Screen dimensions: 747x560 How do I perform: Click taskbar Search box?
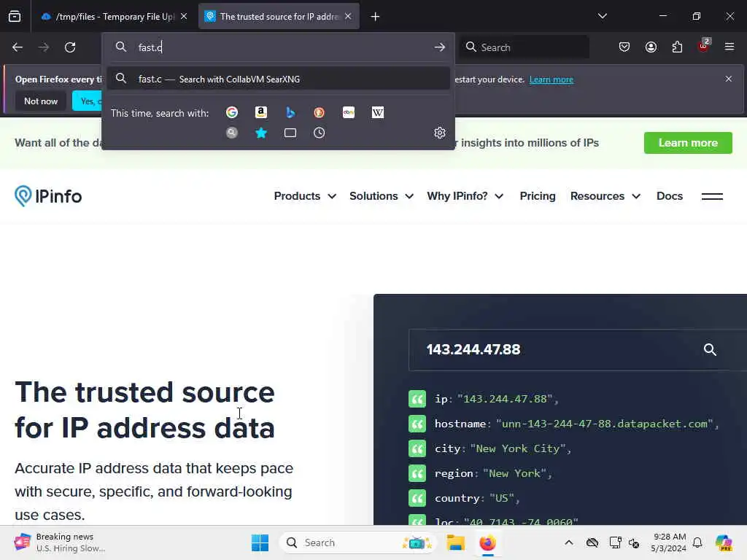357,542
